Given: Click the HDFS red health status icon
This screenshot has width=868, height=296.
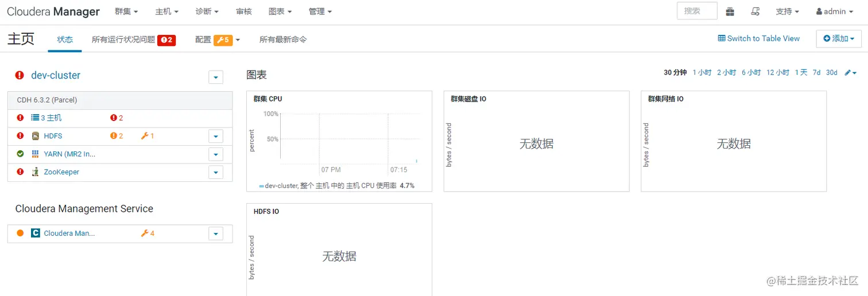Looking at the screenshot, I should point(20,136).
